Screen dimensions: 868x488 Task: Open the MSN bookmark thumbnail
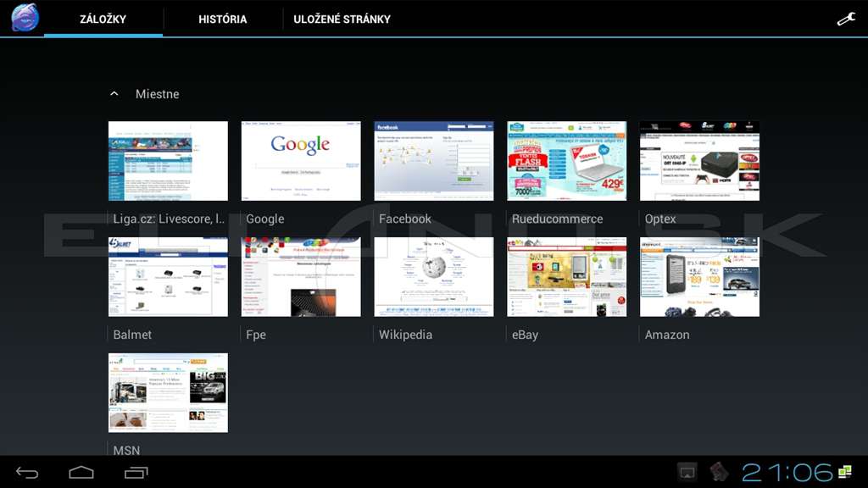coord(169,393)
